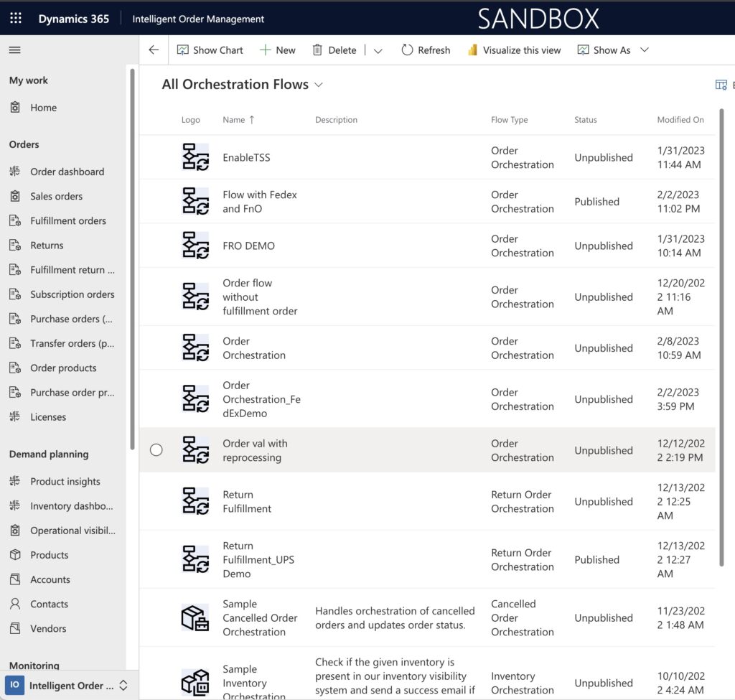Image resolution: width=735 pixels, height=700 pixels.
Task: Click the Refresh button
Action: [426, 50]
